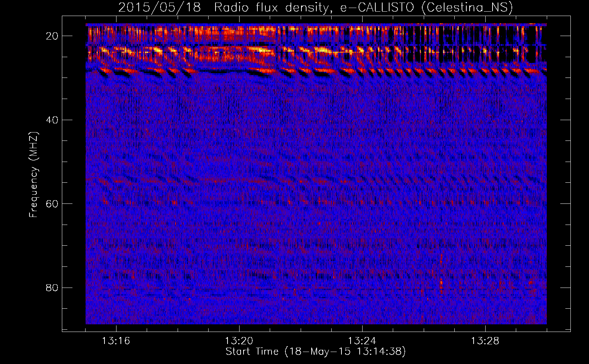
Task: Click the black margin right of the spectrogram data
Action: tap(558, 174)
